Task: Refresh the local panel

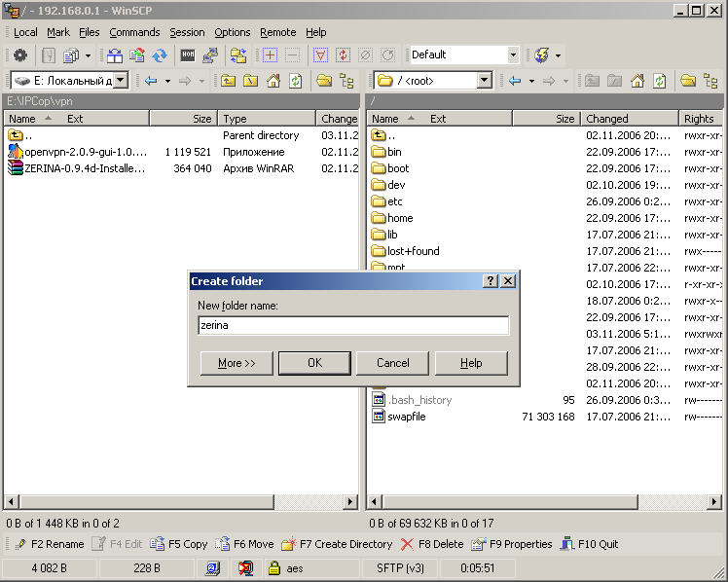Action: [x=296, y=81]
